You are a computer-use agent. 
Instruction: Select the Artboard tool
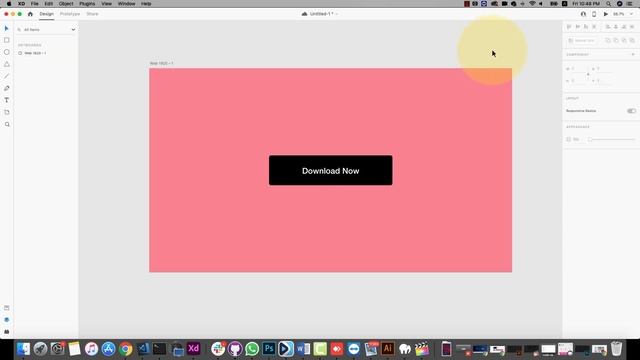[x=7, y=112]
